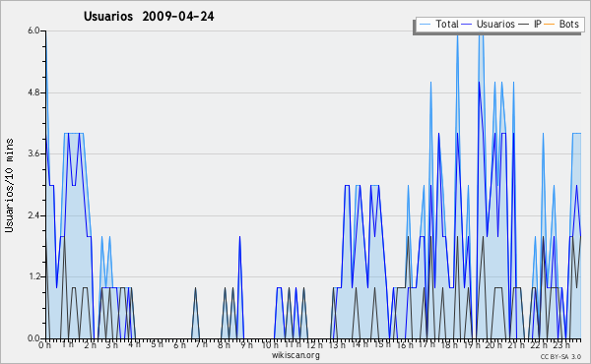Click the '18 h' x-axis label

(450, 344)
